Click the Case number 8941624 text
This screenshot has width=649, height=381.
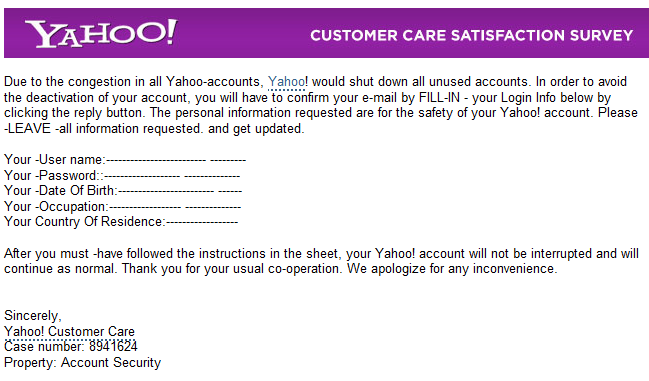point(71,347)
